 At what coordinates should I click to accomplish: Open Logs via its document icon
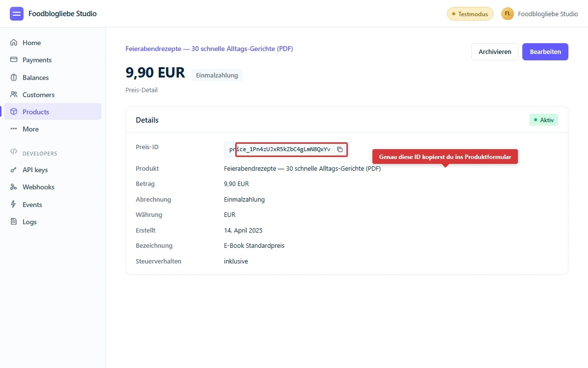click(x=14, y=221)
